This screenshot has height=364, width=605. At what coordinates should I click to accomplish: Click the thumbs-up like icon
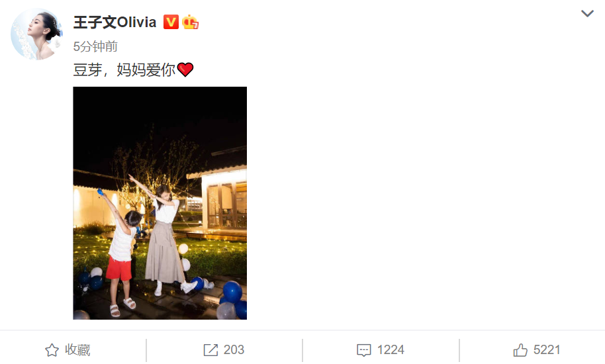[x=520, y=349]
